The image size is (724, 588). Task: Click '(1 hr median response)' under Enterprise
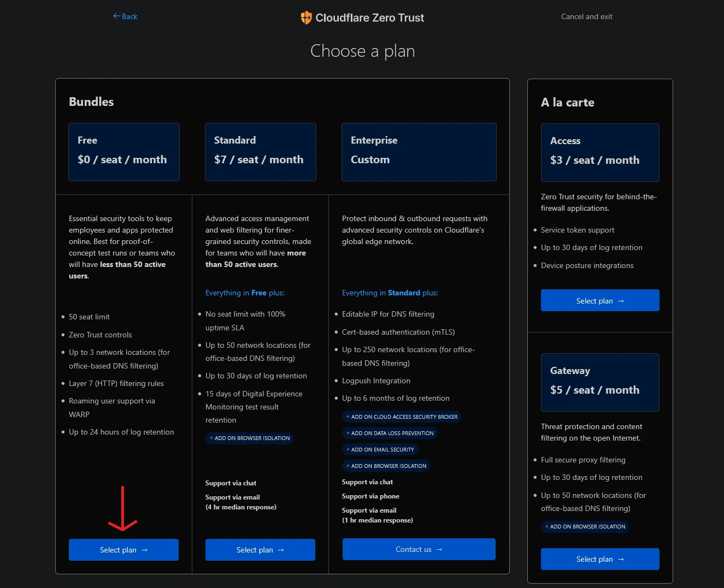(378, 520)
